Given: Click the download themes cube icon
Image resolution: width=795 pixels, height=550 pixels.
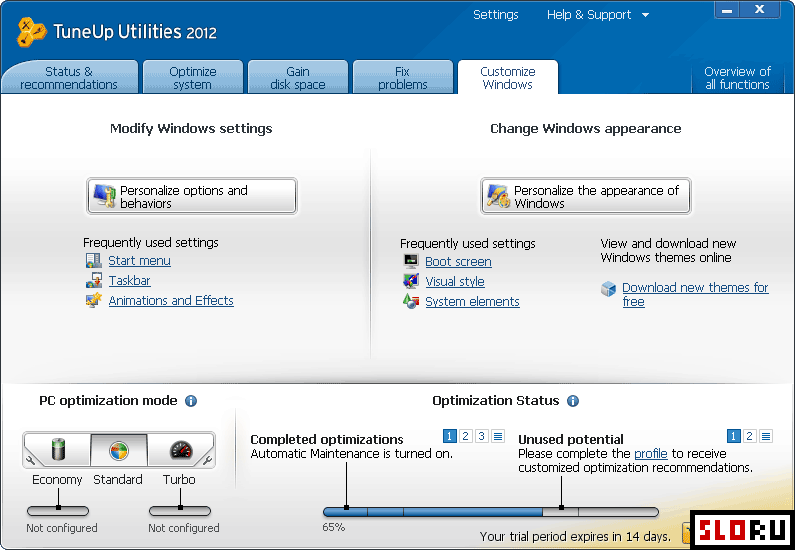Looking at the screenshot, I should 608,289.
